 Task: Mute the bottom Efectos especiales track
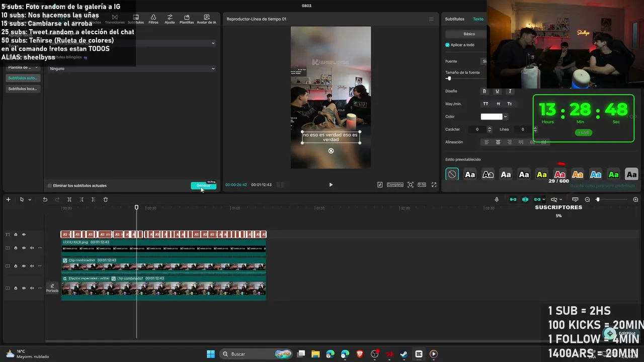pos(32,288)
